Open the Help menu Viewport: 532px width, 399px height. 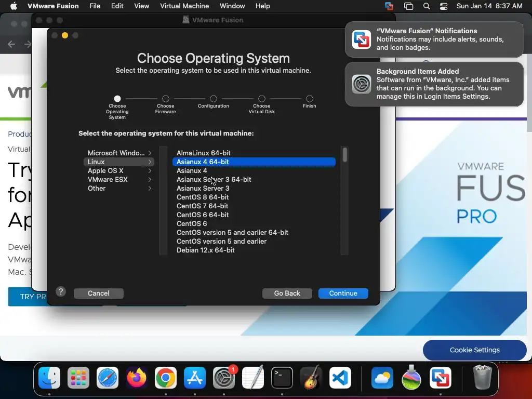pyautogui.click(x=262, y=6)
